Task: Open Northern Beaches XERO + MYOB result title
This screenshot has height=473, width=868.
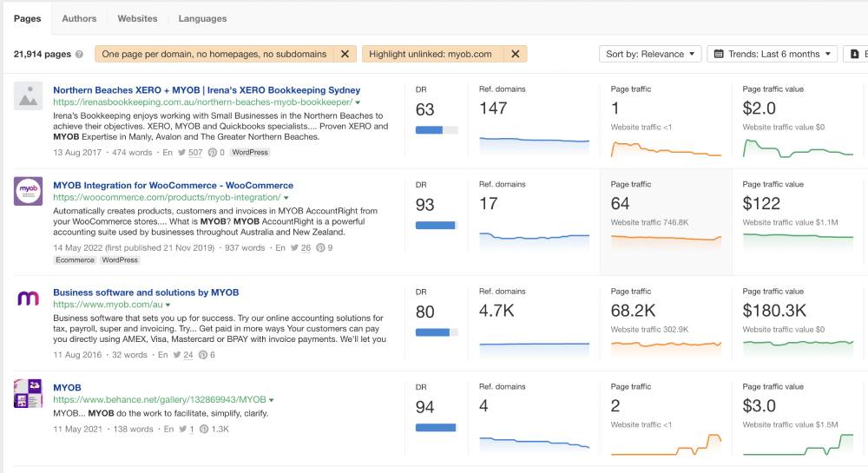Action: click(x=207, y=89)
